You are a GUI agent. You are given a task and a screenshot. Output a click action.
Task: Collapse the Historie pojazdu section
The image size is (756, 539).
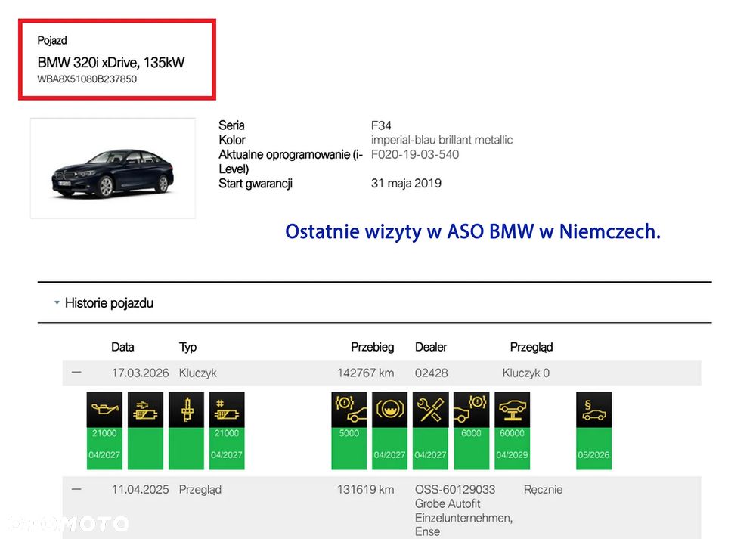(57, 303)
